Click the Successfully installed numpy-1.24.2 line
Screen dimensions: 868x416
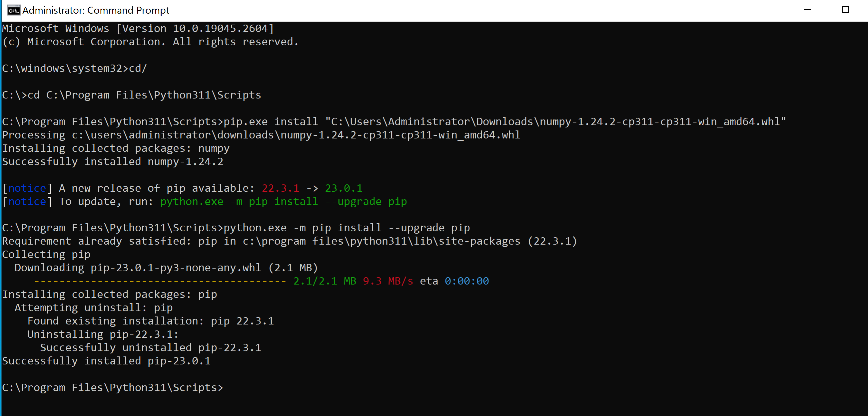click(x=113, y=161)
